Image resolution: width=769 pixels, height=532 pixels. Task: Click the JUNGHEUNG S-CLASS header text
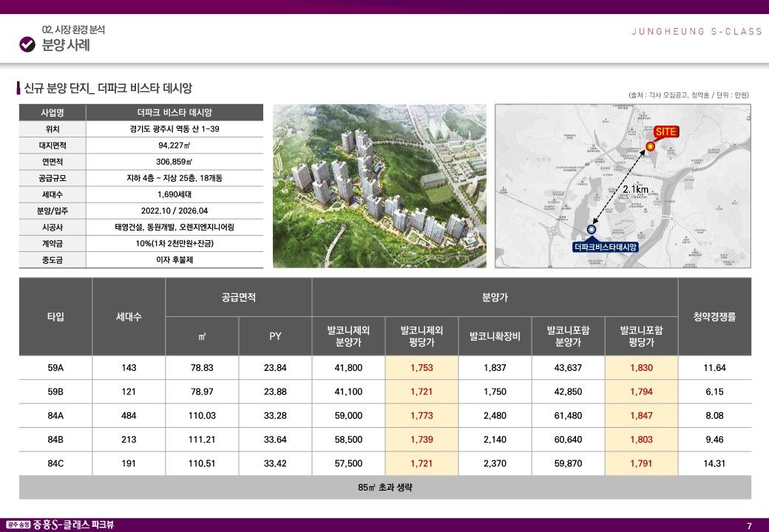click(697, 32)
